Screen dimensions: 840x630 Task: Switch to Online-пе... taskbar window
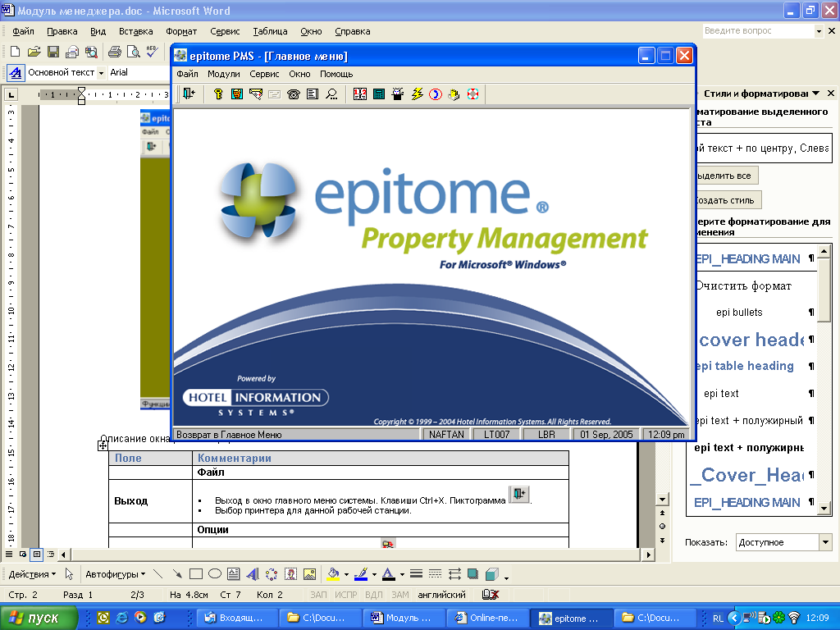tap(486, 618)
